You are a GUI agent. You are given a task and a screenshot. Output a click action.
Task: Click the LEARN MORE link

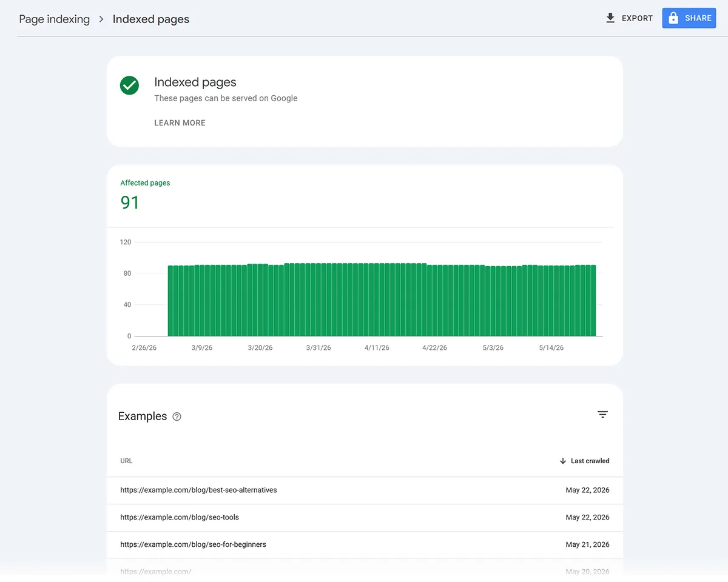point(180,122)
